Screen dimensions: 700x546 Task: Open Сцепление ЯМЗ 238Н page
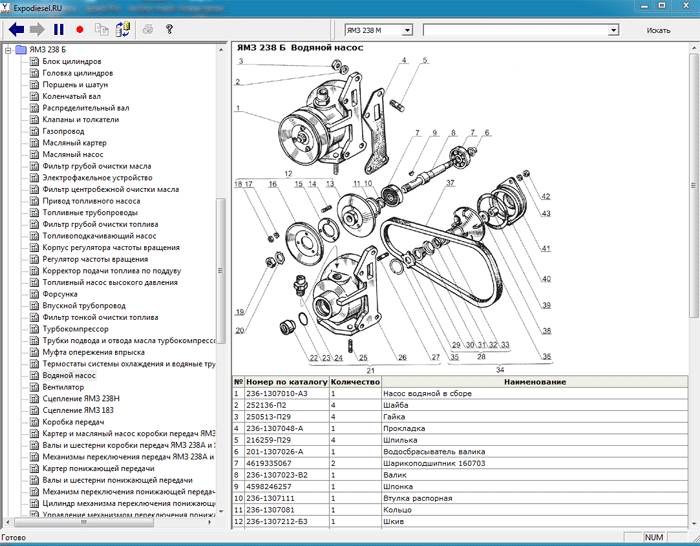[x=81, y=399]
